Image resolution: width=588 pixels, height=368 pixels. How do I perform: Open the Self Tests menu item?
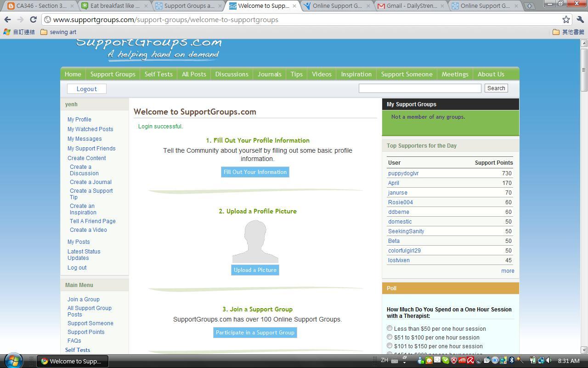pyautogui.click(x=158, y=74)
